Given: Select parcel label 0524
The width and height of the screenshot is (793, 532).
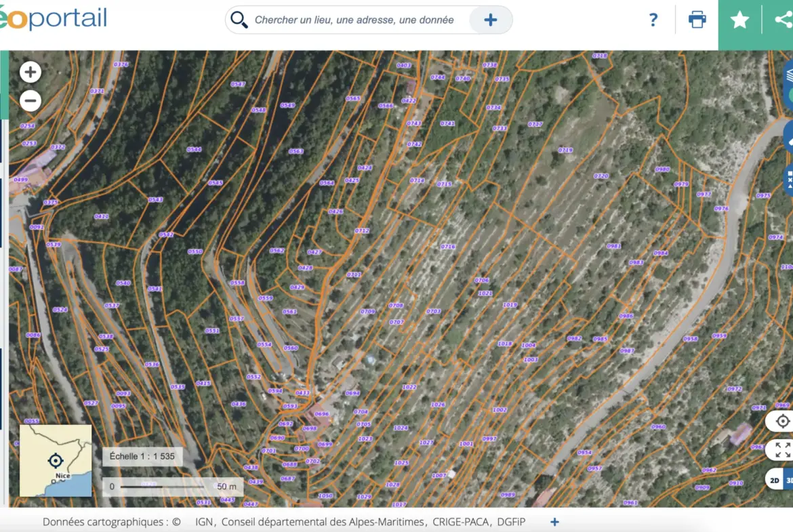Looking at the screenshot, I should [x=60, y=309].
